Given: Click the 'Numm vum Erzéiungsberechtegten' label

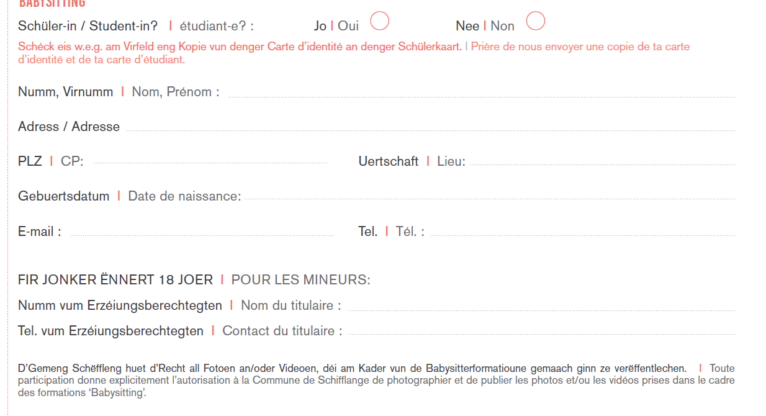Looking at the screenshot, I should (120, 306).
